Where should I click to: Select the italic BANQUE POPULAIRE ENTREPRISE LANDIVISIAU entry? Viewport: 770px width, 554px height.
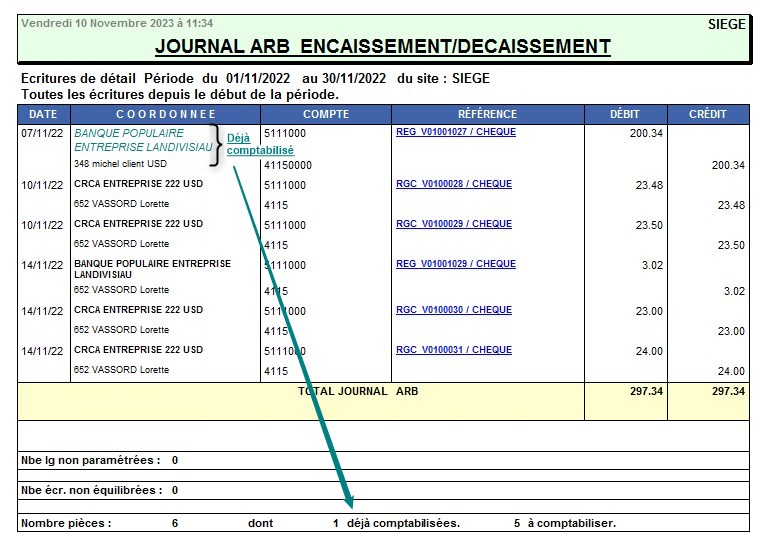coord(143,140)
